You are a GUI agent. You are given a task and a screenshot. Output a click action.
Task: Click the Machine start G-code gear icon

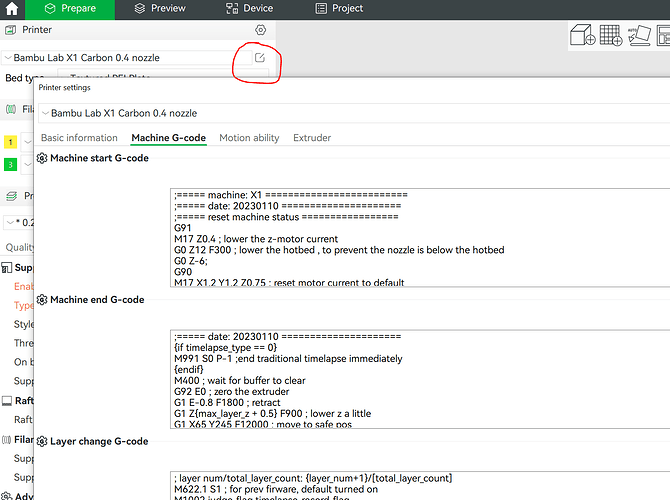[x=42, y=158]
